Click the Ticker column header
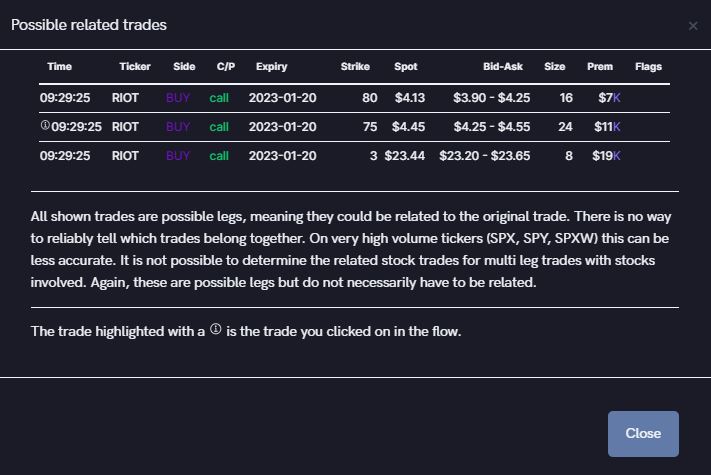The height and width of the screenshot is (475, 711). pyautogui.click(x=135, y=67)
